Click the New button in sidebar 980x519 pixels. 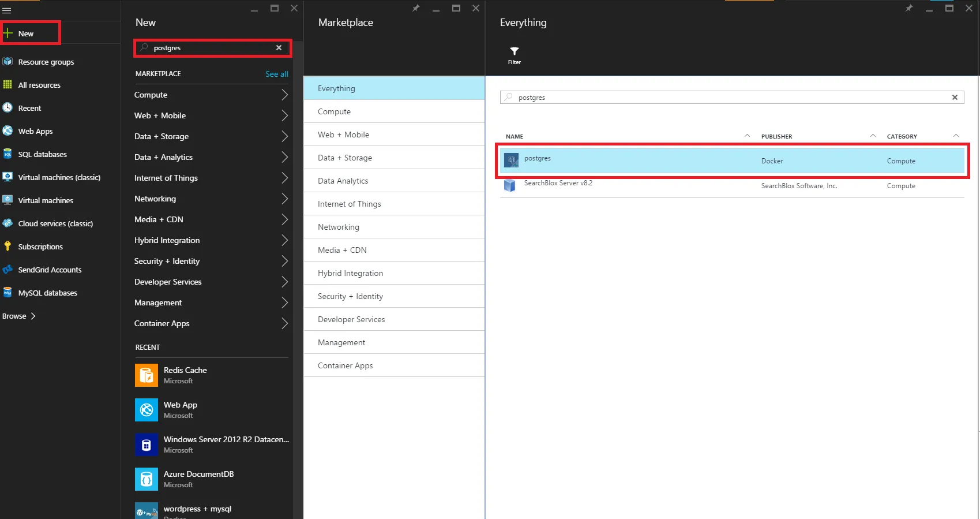coord(25,33)
